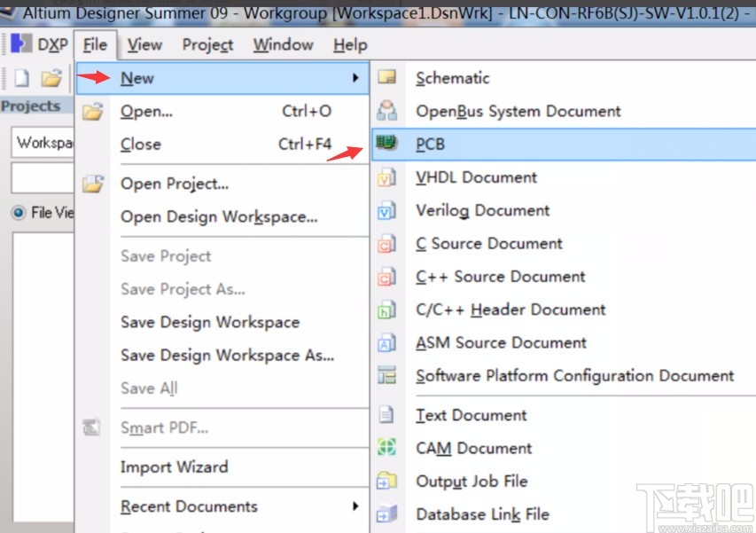The width and height of the screenshot is (756, 533).
Task: Create a new Verilog Document
Action: 564,210
